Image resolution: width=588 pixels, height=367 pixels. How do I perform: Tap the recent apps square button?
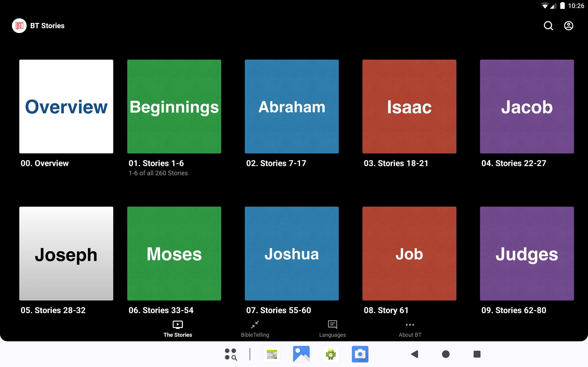tap(477, 354)
